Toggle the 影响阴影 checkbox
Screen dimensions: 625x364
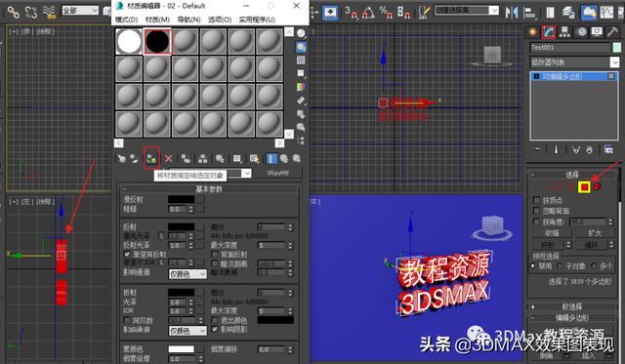pos(215,329)
